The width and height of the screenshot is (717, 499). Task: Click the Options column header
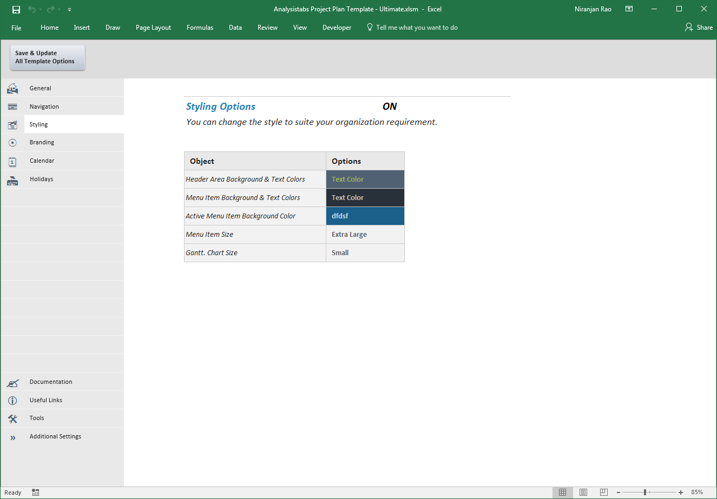point(365,161)
